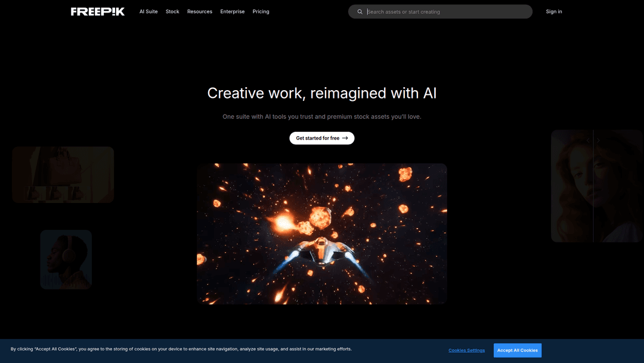
Task: Open the Cookies Settings link
Action: point(466,350)
